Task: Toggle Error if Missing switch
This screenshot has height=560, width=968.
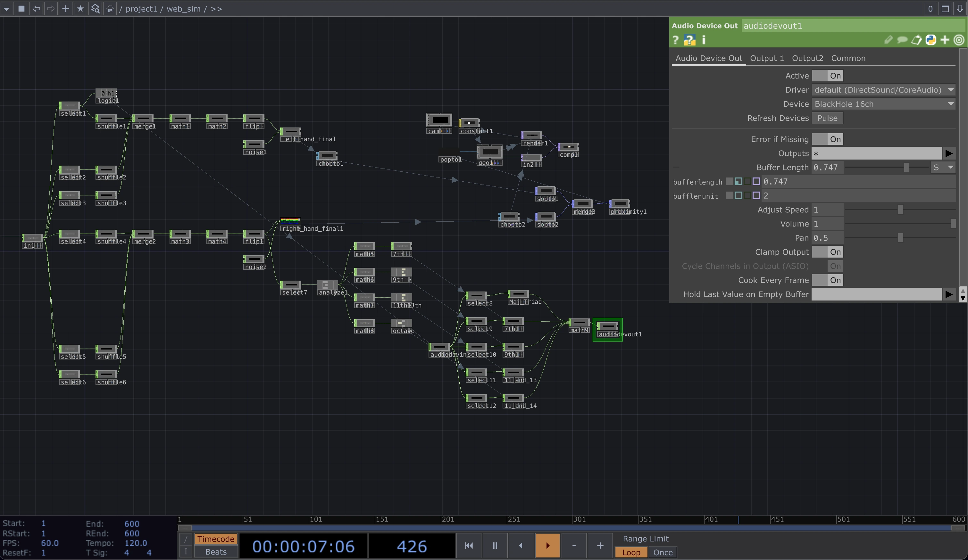Action: coord(827,139)
